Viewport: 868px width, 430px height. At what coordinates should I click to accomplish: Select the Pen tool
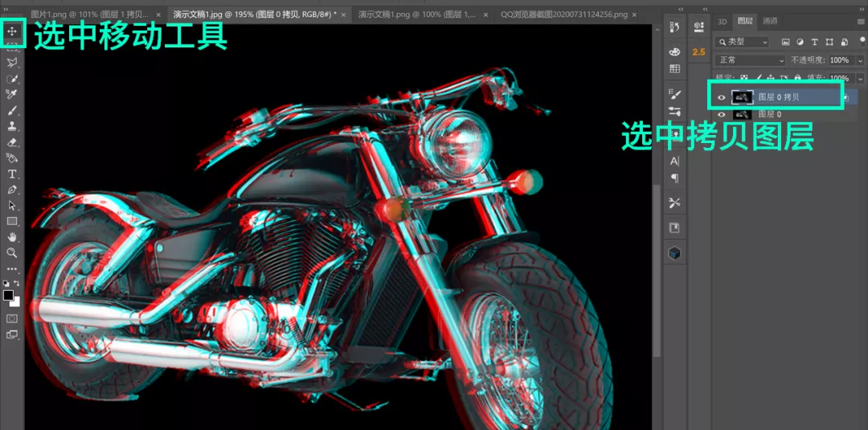[11, 190]
